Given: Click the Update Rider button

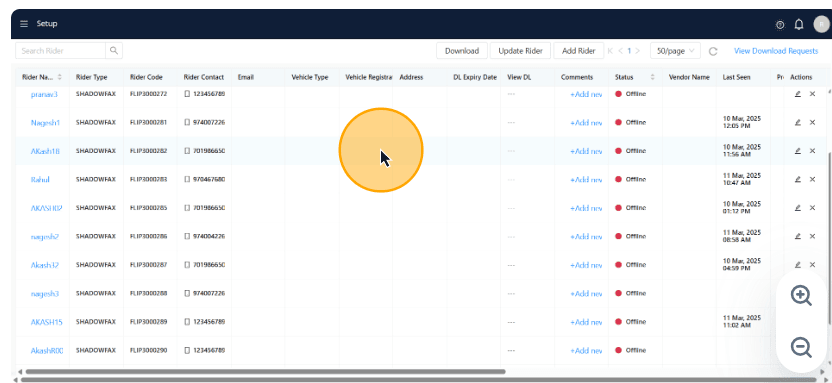Looking at the screenshot, I should [521, 51].
